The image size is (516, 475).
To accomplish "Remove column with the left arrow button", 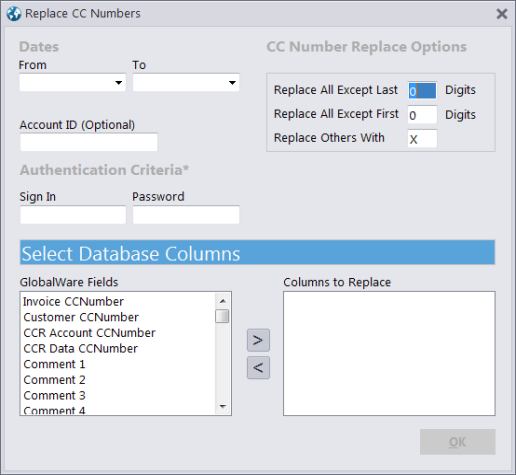I will [x=258, y=368].
